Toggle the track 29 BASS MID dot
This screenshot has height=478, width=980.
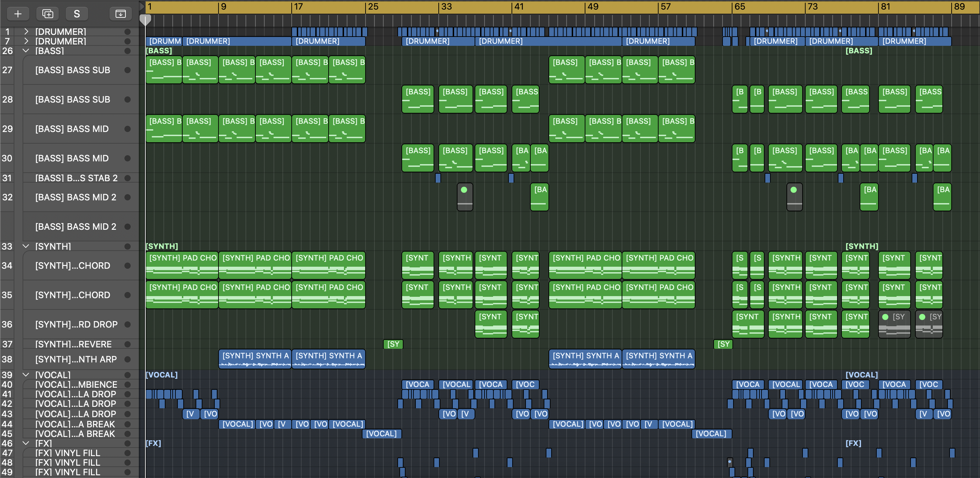click(x=128, y=129)
